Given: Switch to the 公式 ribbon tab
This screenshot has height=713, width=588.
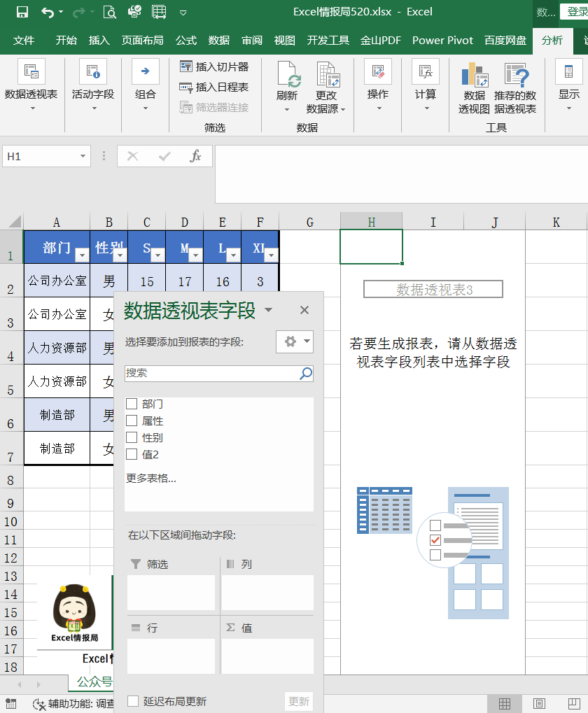Looking at the screenshot, I should tap(186, 41).
